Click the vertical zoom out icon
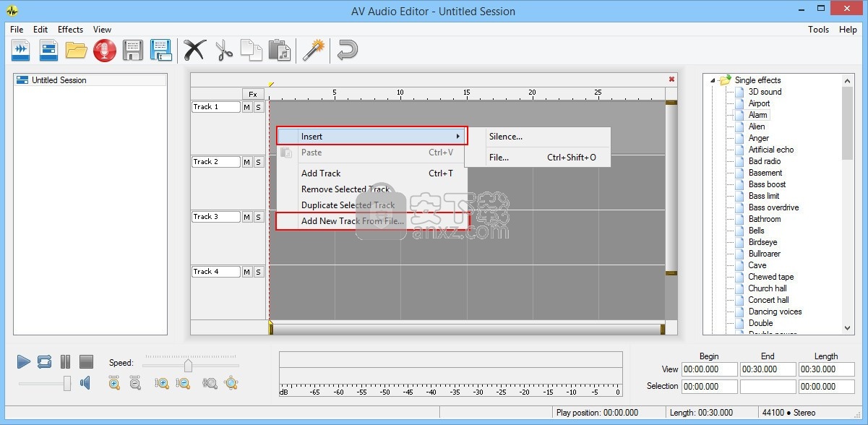Viewport: 868px width, 425px height. (x=184, y=383)
